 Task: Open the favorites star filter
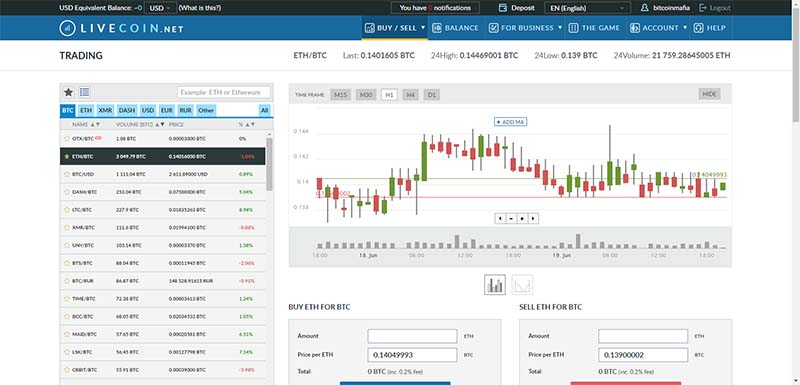click(68, 92)
